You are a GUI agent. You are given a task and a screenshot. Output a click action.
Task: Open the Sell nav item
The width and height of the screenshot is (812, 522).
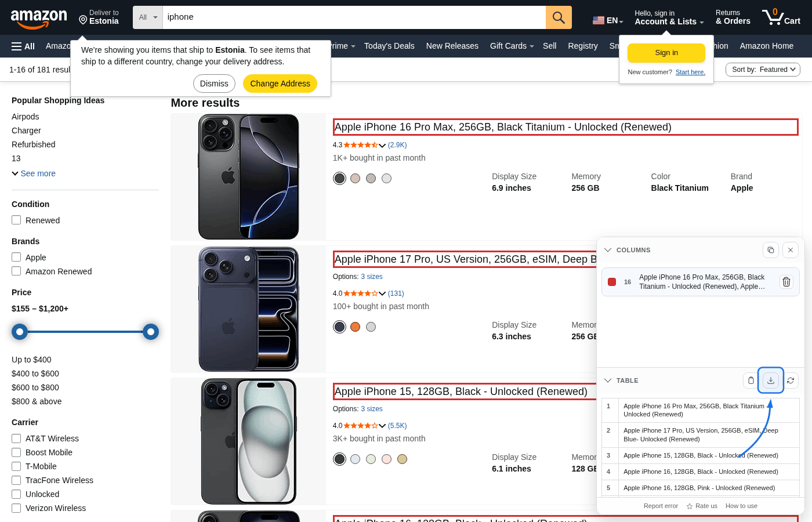click(x=550, y=46)
